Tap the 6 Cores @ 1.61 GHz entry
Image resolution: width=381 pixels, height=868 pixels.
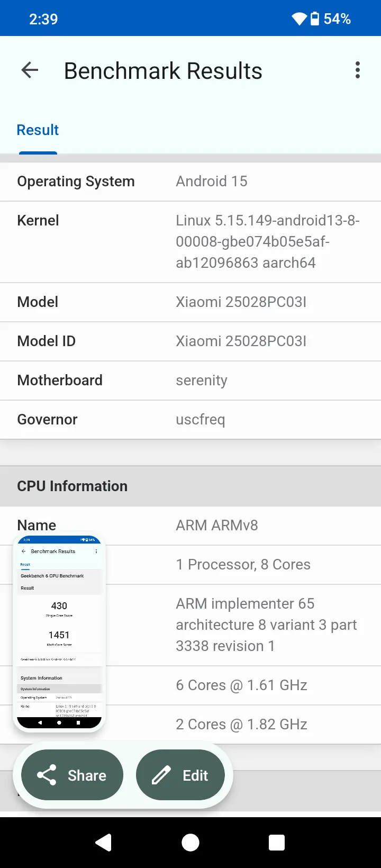point(241,685)
